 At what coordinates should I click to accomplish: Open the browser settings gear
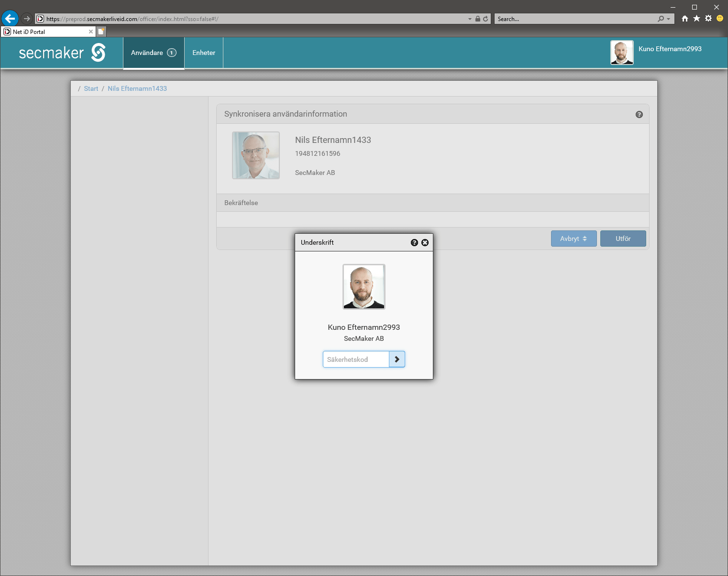coord(708,19)
